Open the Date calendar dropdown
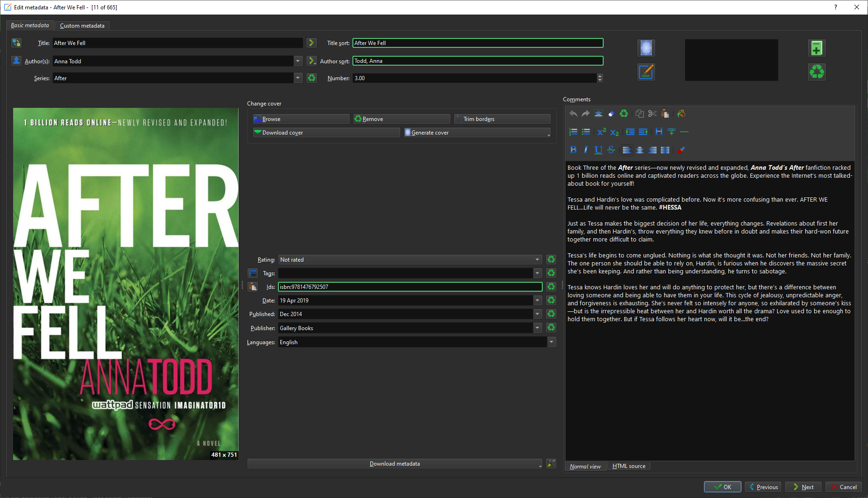This screenshot has width=868, height=498. (538, 300)
